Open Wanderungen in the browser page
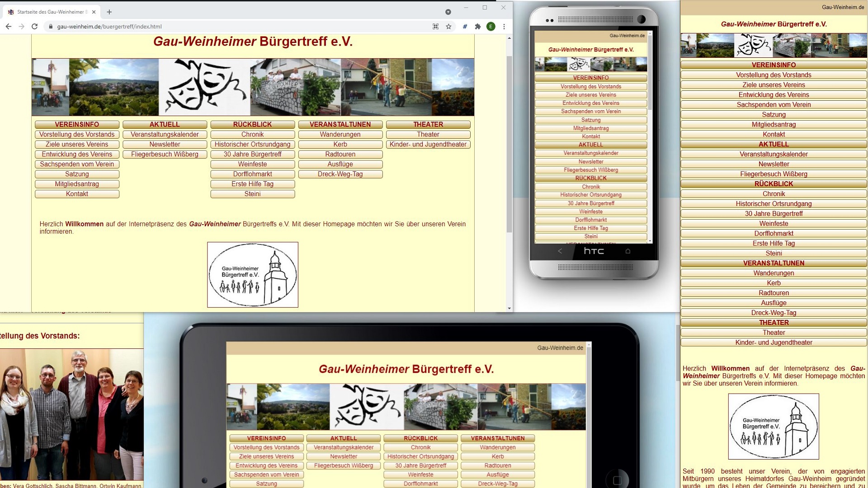Screen dimensions: 868x488 [x=340, y=134]
